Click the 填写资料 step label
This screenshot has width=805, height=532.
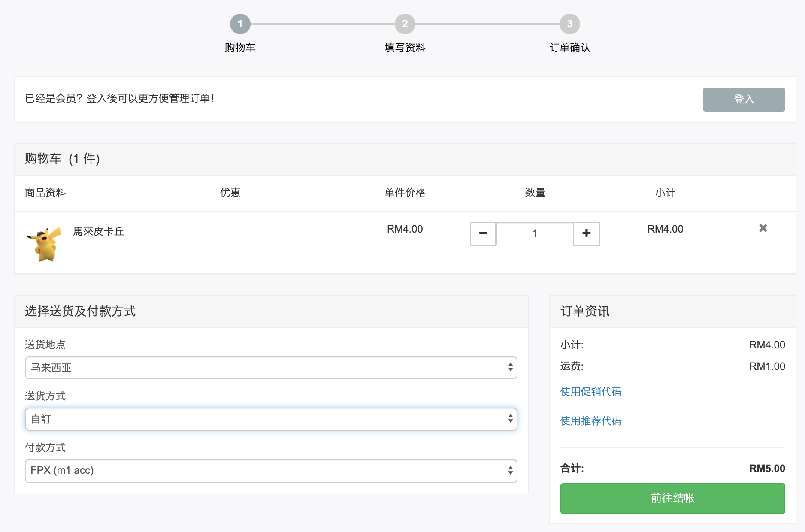pos(405,48)
